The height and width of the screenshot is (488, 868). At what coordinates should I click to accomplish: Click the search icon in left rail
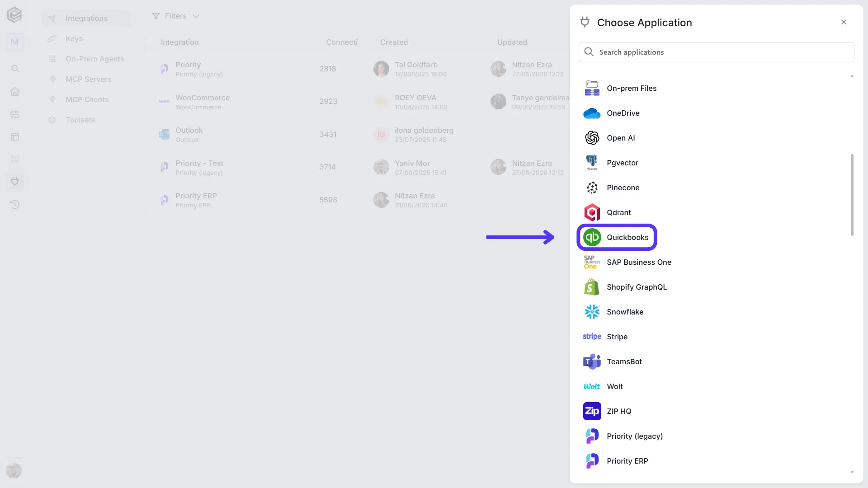coord(15,69)
